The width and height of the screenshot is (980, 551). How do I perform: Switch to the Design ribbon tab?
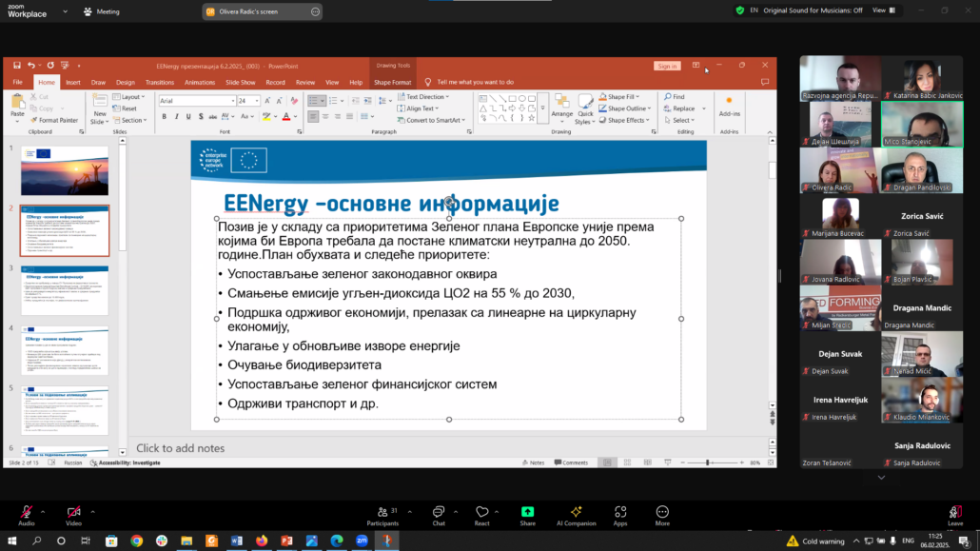125,82
